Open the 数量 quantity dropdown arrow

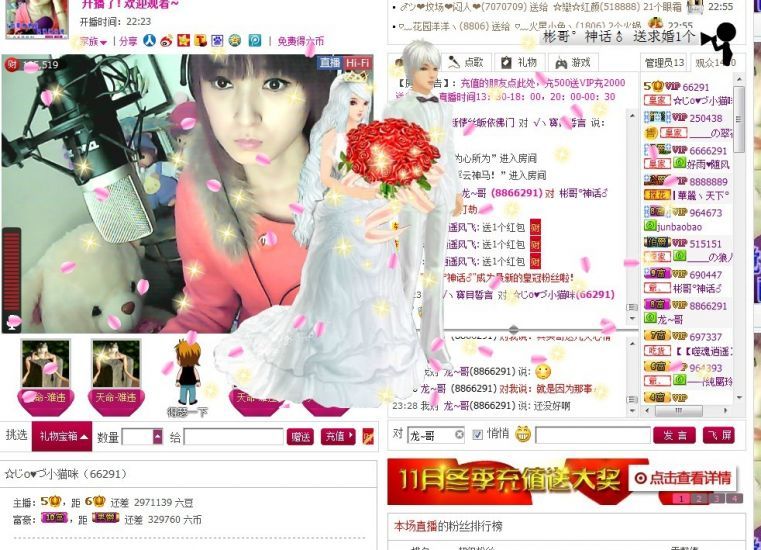point(158,436)
